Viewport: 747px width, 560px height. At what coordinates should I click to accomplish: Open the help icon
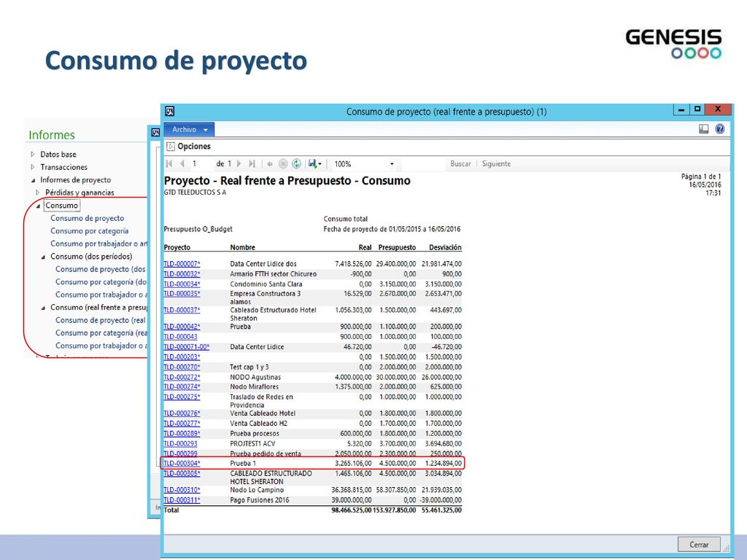[x=720, y=129]
